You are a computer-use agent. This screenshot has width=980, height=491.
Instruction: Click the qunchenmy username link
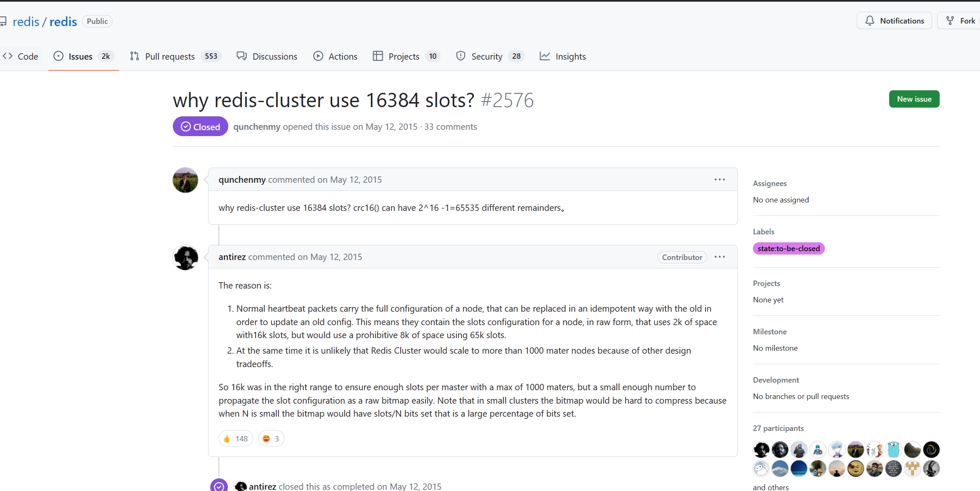[241, 180]
